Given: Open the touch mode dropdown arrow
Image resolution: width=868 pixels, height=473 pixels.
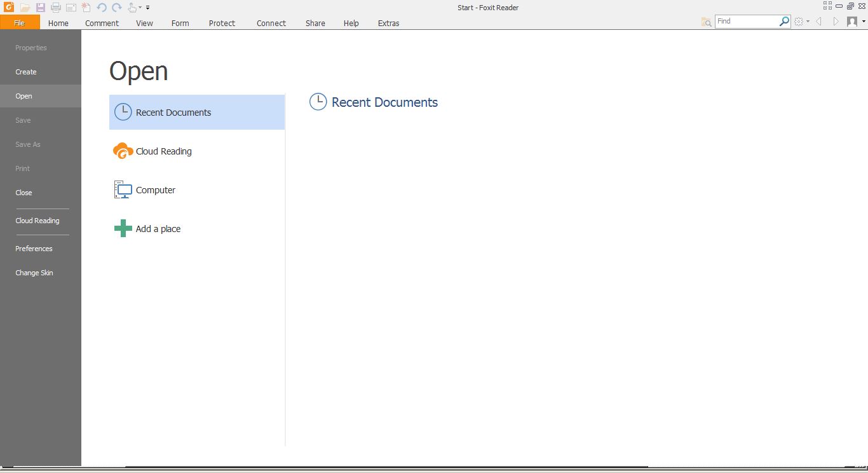Looking at the screenshot, I should 140,8.
